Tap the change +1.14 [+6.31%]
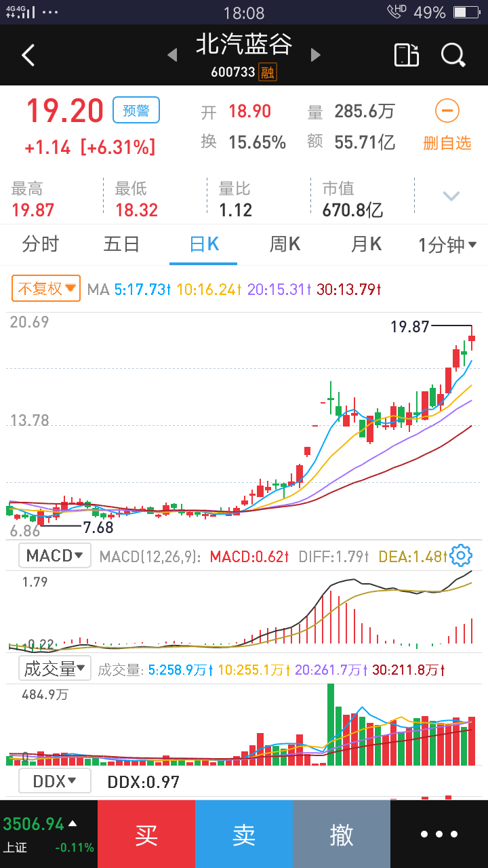This screenshot has height=868, width=488. [x=90, y=147]
